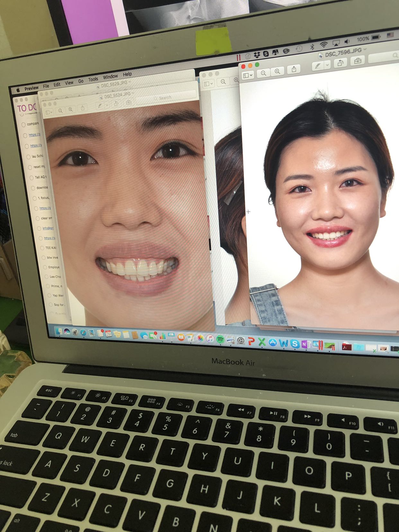Open the Markup pen dropdown arrow in DSC_7596.JPG
The height and width of the screenshot is (532, 399).
pyautogui.click(x=327, y=65)
